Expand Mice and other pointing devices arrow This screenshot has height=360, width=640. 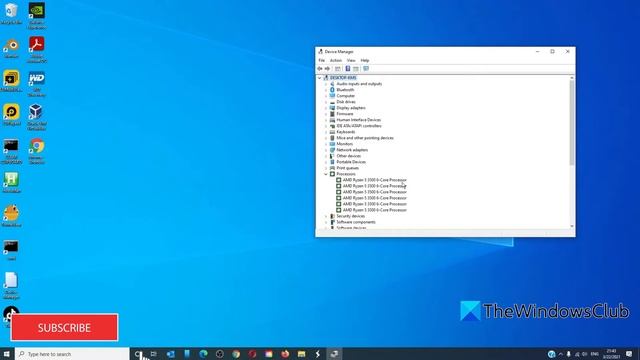[x=326, y=138]
